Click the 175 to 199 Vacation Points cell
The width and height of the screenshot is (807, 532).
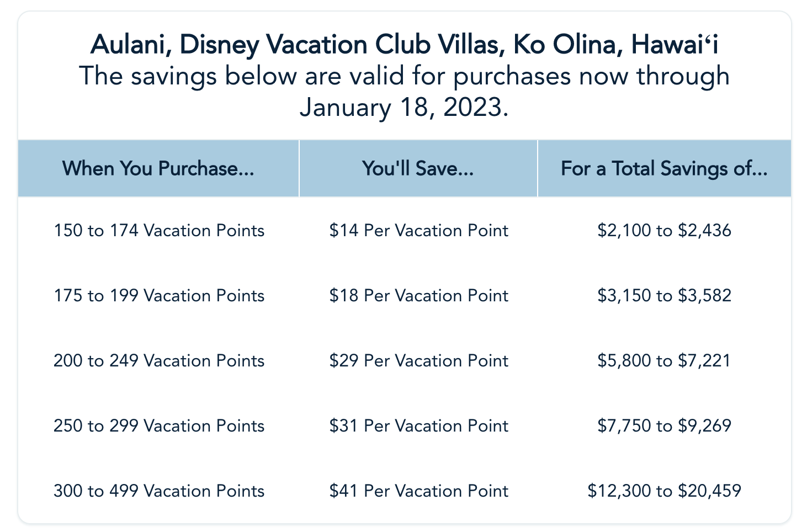(x=159, y=295)
